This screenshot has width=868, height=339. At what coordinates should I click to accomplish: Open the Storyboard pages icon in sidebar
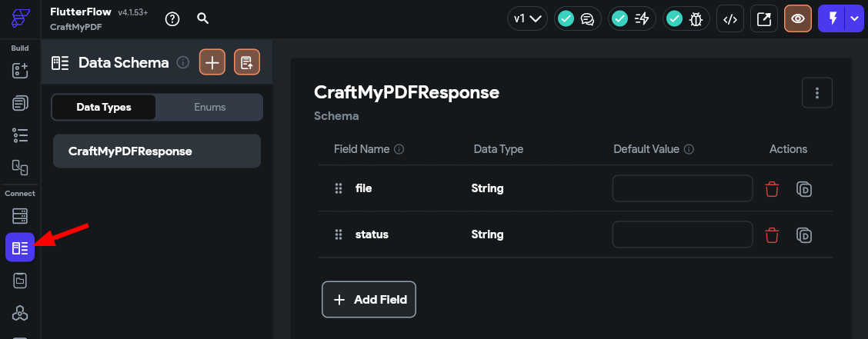coord(20,103)
